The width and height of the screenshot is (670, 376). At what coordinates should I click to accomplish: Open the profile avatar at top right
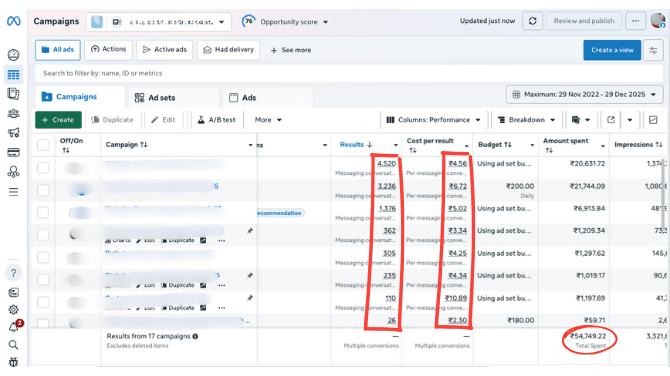click(x=658, y=20)
